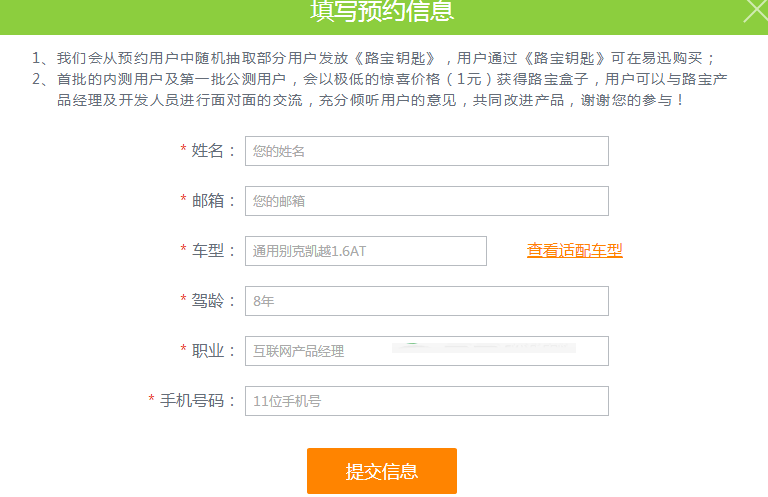Focus the 职业 occupation input field

coord(426,351)
